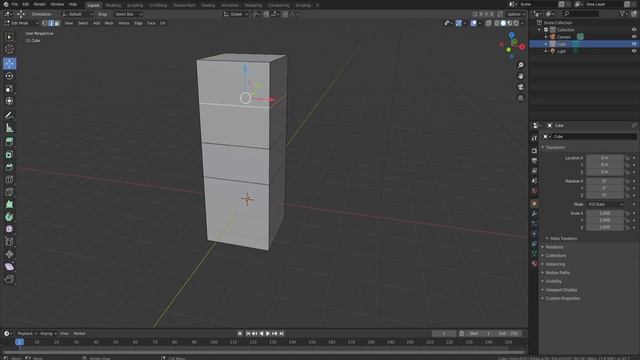
Task: Open the Playback menu in timeline
Action: (x=27, y=333)
